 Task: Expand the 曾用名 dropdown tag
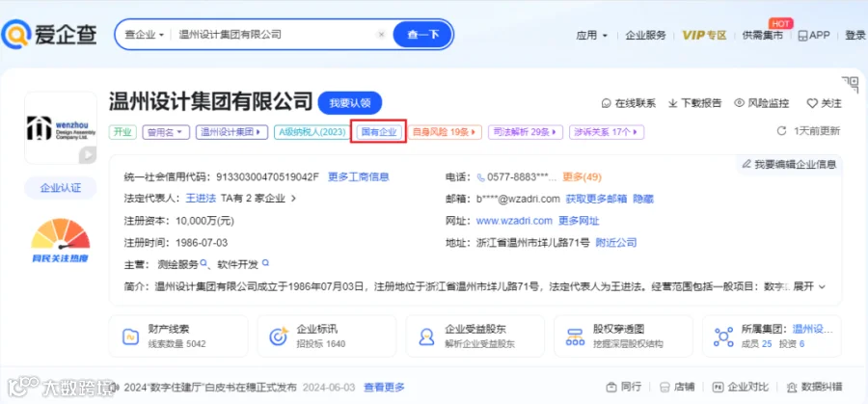(x=166, y=132)
